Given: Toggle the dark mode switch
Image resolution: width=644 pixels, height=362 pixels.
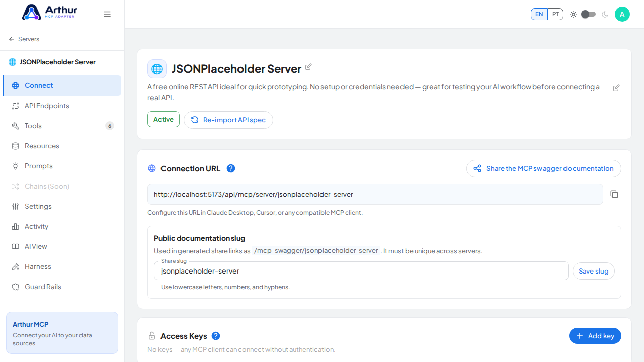Looking at the screenshot, I should click(x=588, y=14).
